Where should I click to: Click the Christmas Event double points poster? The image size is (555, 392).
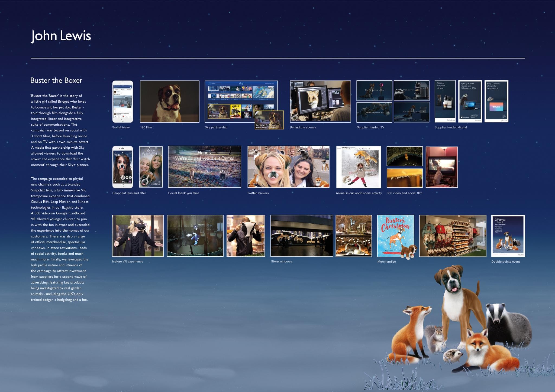508,236
